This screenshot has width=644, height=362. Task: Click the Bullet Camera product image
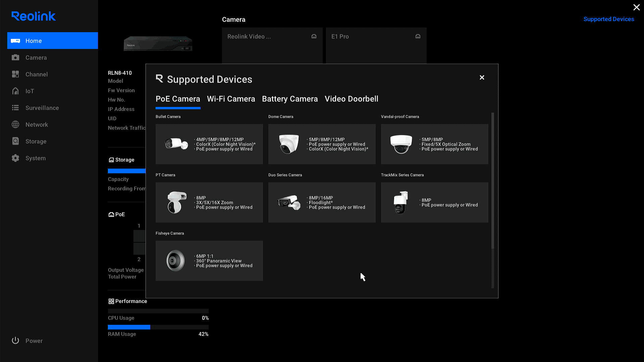tap(176, 144)
